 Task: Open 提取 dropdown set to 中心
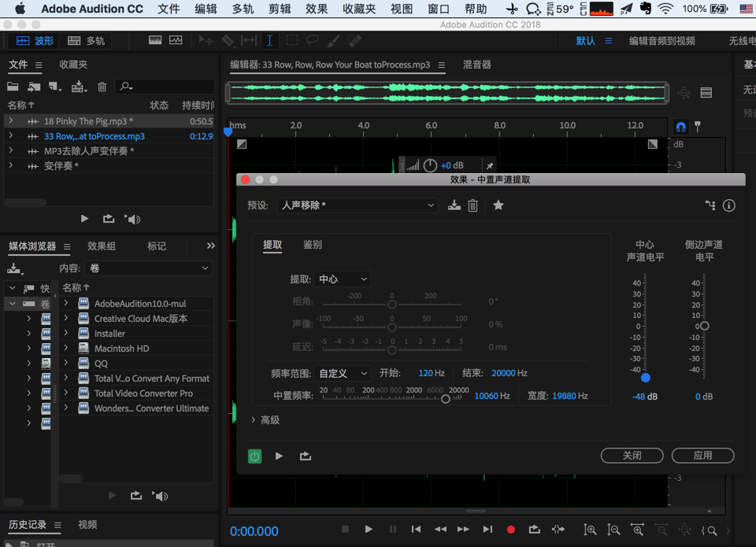(x=343, y=279)
